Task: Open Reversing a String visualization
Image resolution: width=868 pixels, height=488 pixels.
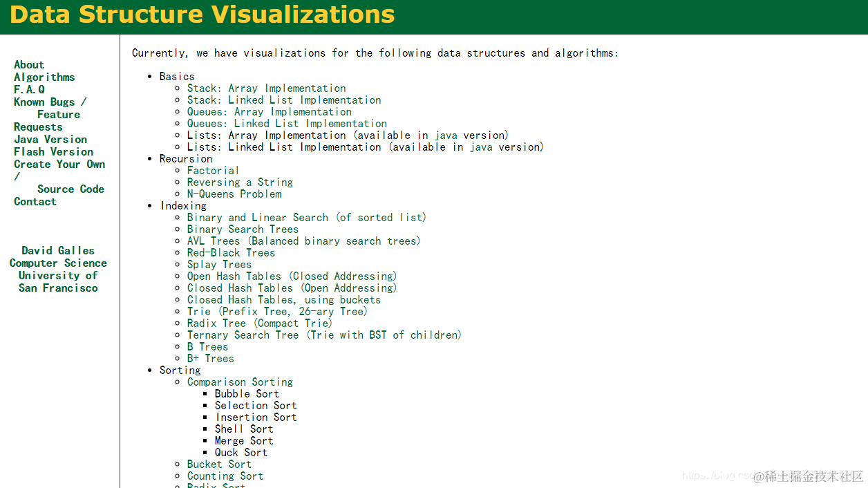Action: coord(240,182)
